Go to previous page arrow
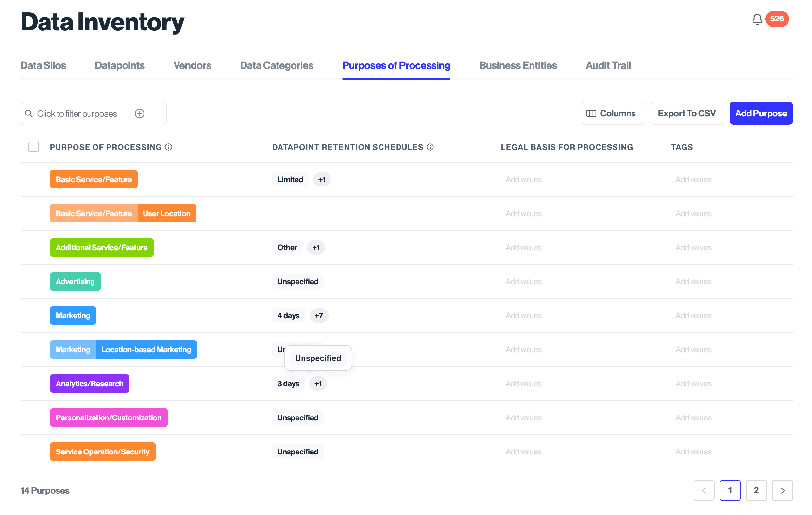The image size is (812, 515). click(704, 490)
